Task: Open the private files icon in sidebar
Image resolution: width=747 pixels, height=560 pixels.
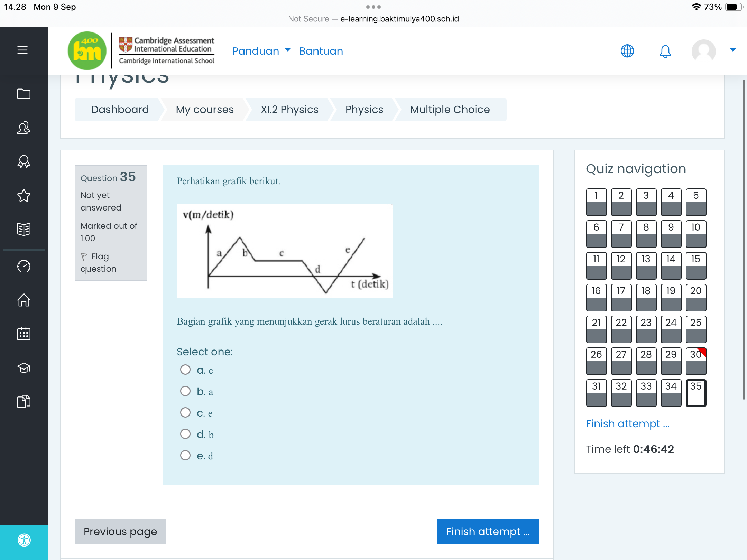Action: pos(24,401)
